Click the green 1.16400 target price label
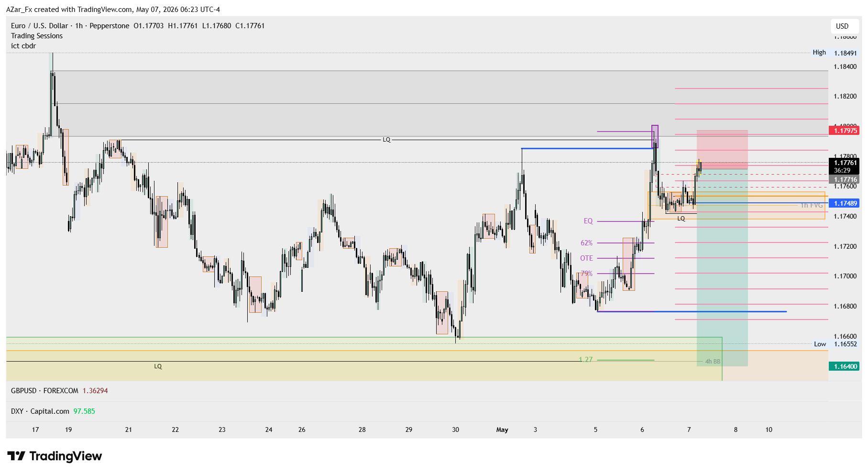 [x=844, y=366]
